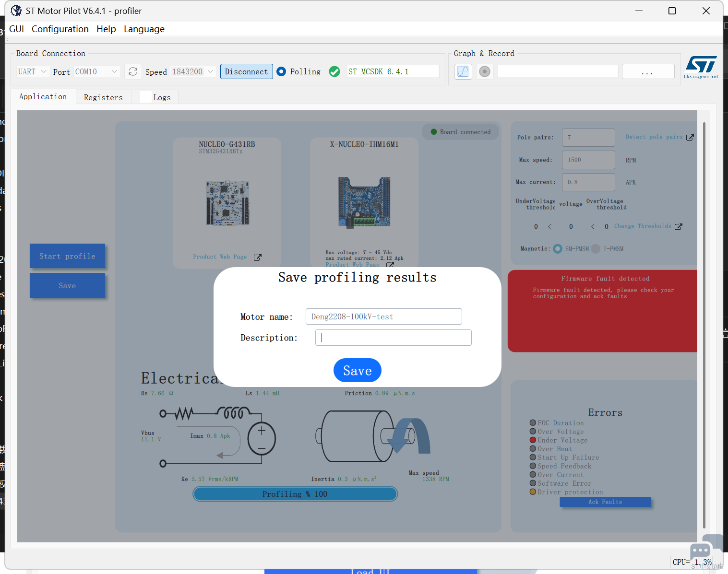728x574 pixels.
Task: Click the NUCLEO-G431RB board image
Action: (227, 203)
